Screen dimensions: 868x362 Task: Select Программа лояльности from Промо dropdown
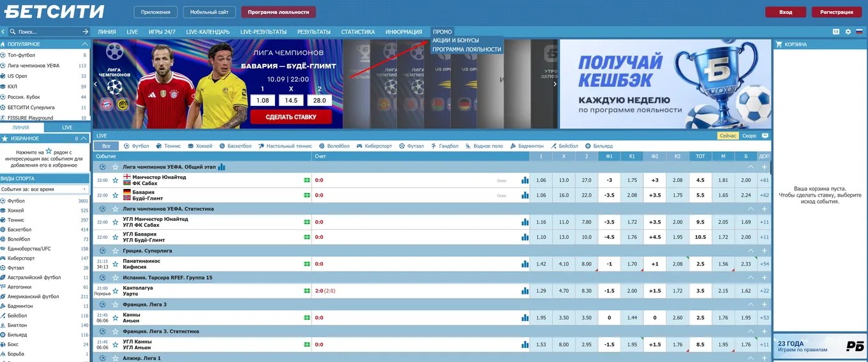(x=467, y=49)
